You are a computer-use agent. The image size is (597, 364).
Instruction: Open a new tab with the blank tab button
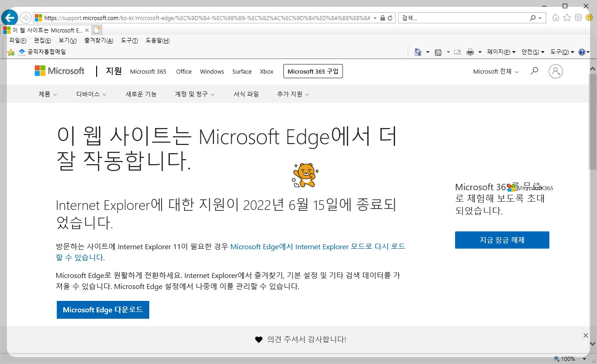click(x=97, y=30)
